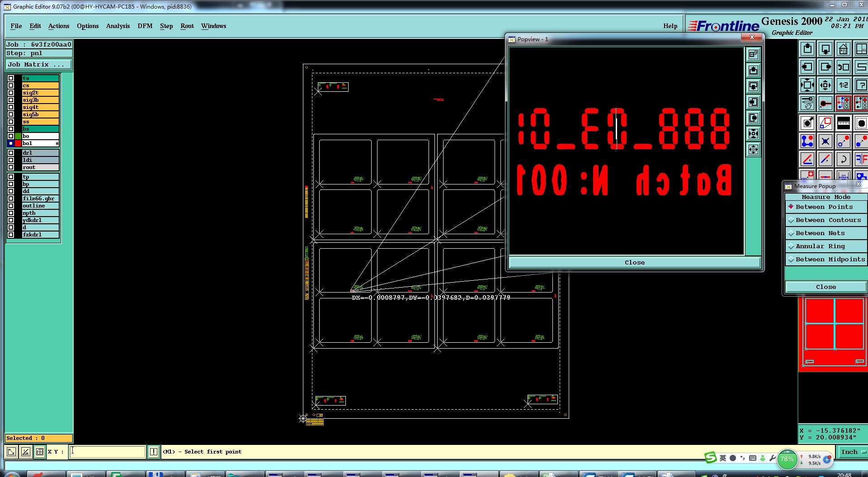Click the zoom home icon
The width and height of the screenshot is (868, 477).
(x=843, y=49)
